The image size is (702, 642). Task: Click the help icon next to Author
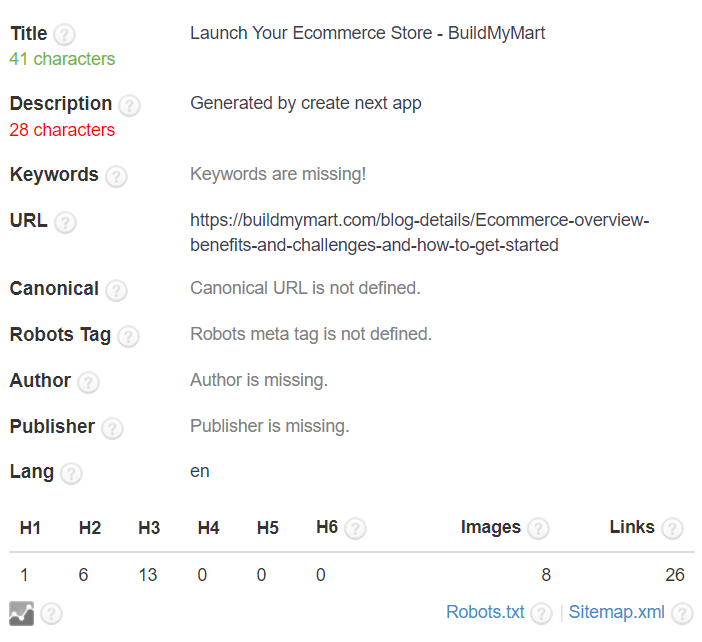88,382
